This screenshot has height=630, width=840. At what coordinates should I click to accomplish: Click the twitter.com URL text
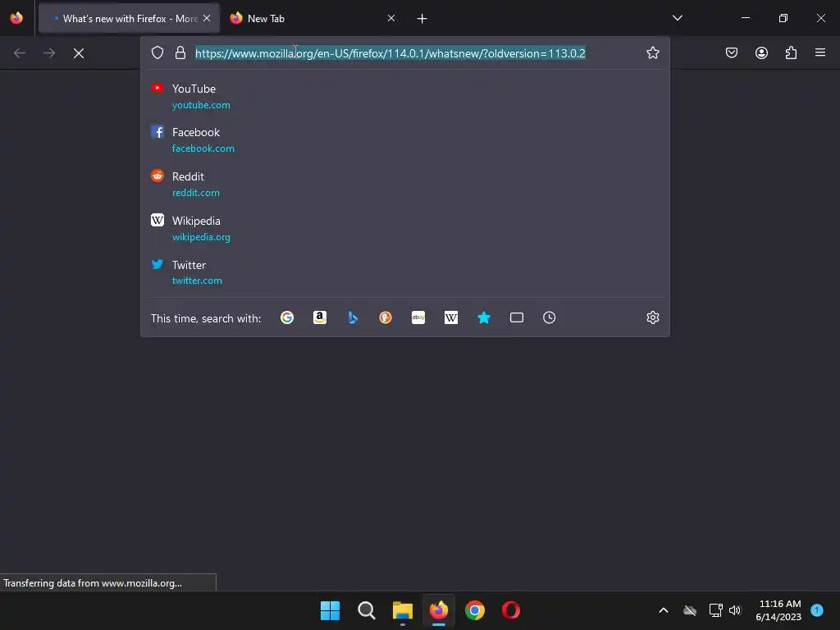coord(197,281)
